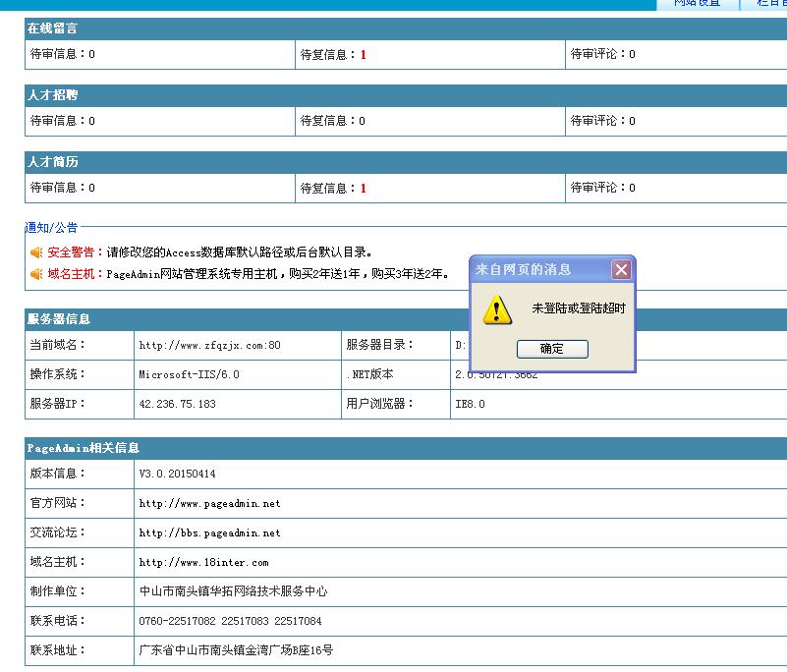The image size is (787, 672).
Task: Click the 服务器信息 section header
Action: (x=59, y=319)
